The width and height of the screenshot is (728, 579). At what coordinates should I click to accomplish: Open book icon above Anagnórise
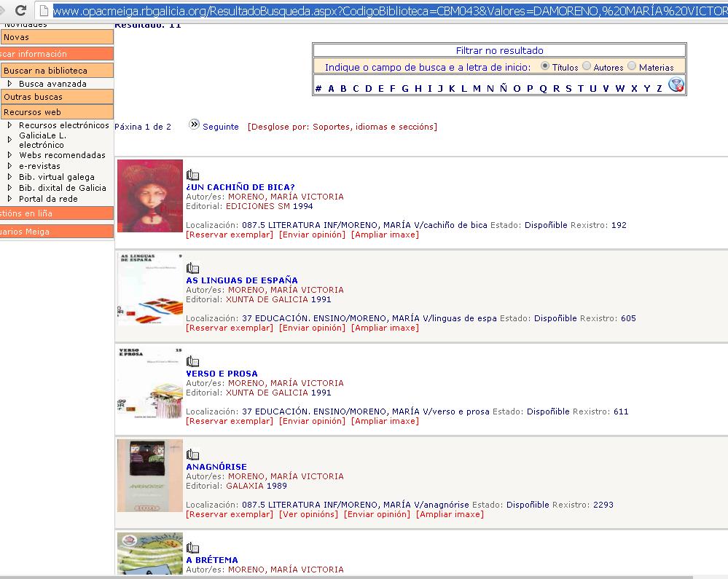tap(192, 454)
